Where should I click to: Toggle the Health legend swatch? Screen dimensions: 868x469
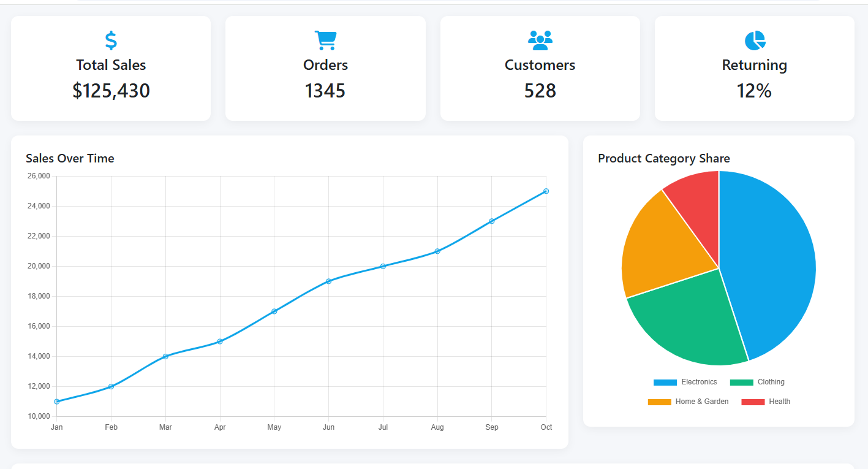(753, 402)
